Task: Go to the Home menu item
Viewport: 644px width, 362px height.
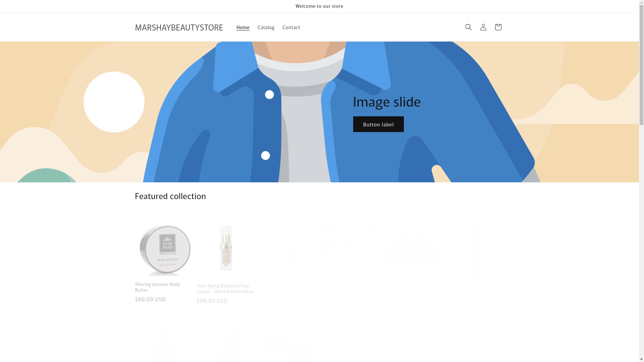Action: (243, 27)
